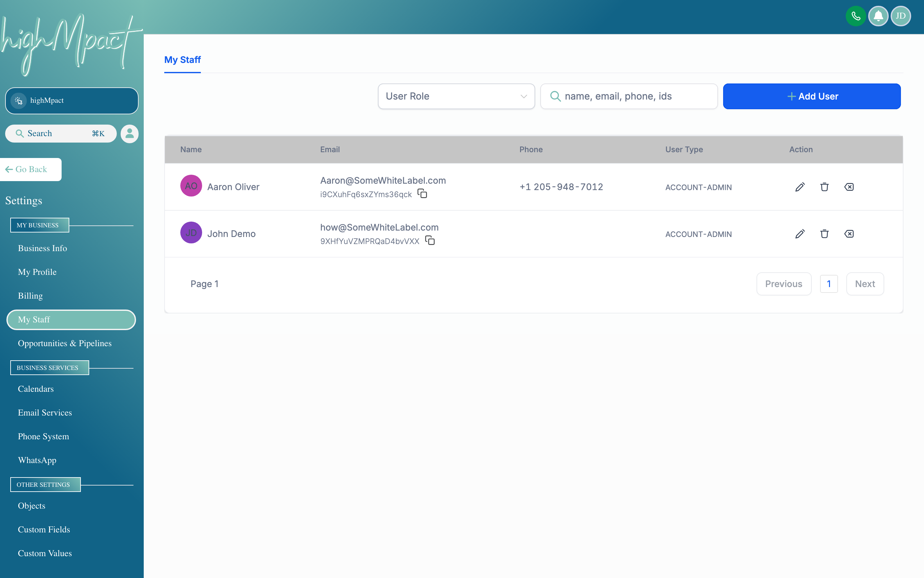Click the remove-from-account icon for Aaron Oliver

click(849, 187)
